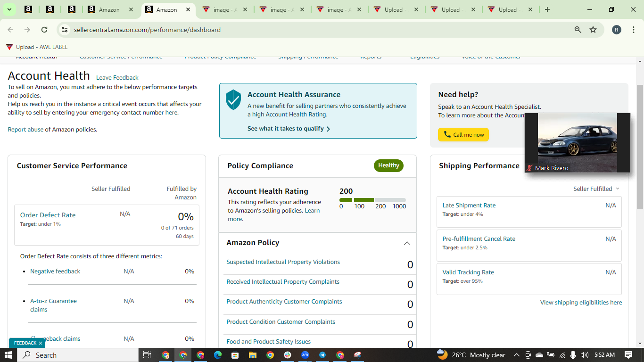The width and height of the screenshot is (644, 362).
Task: Click the Report abuse link
Action: 25,130
